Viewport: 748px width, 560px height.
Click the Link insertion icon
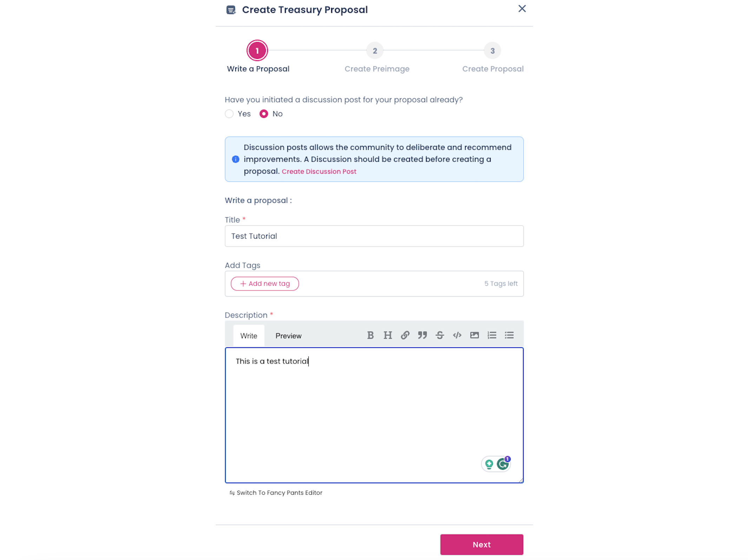405,335
